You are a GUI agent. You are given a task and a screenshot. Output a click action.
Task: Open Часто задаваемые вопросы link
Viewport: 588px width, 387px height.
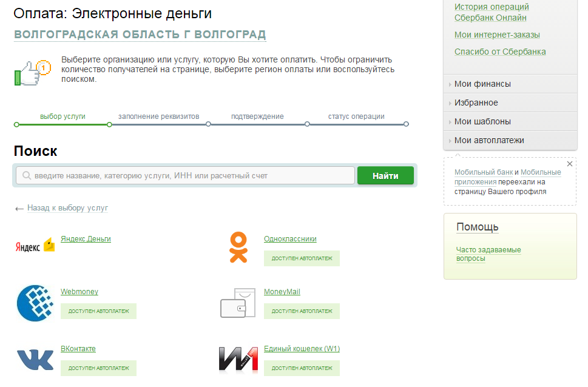pyautogui.click(x=488, y=254)
